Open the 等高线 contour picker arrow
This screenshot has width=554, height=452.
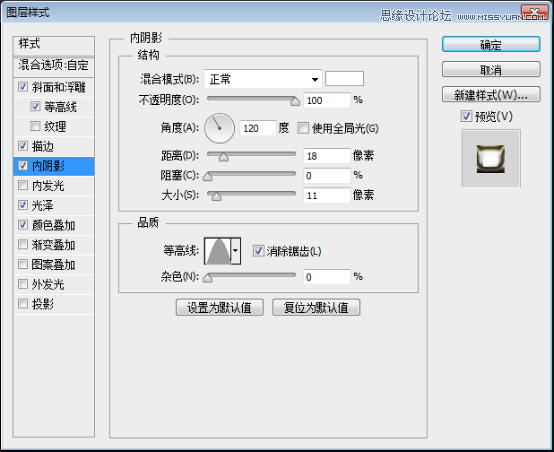click(236, 251)
